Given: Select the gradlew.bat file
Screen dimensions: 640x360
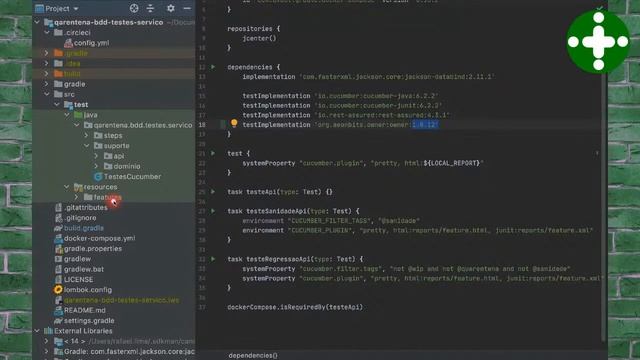Looking at the screenshot, I should point(84,269).
